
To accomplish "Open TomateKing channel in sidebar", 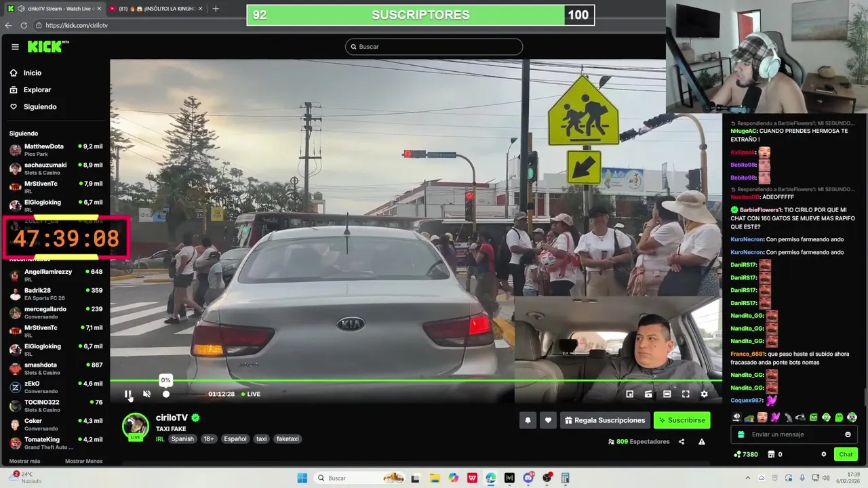I will click(56, 443).
